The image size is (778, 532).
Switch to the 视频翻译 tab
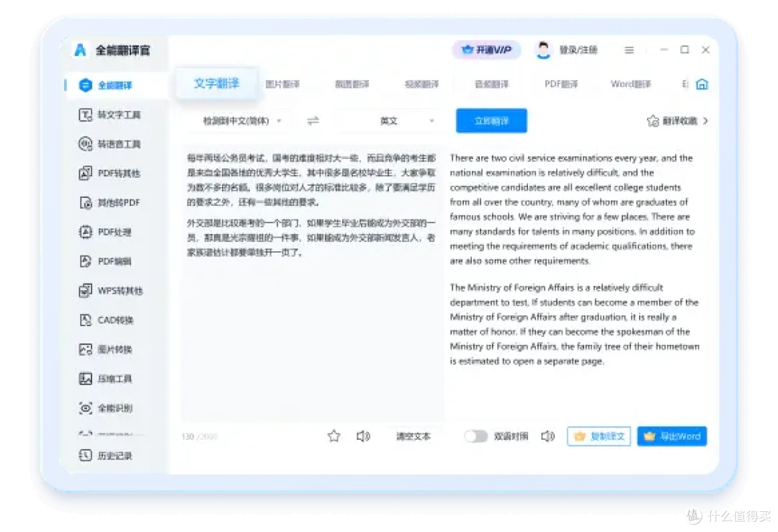(421, 84)
